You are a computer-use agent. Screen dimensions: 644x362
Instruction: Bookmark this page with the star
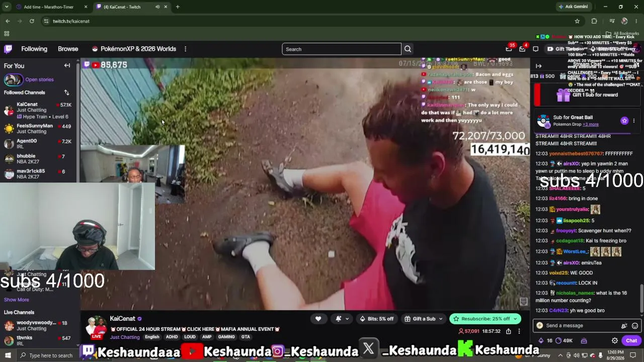click(577, 21)
